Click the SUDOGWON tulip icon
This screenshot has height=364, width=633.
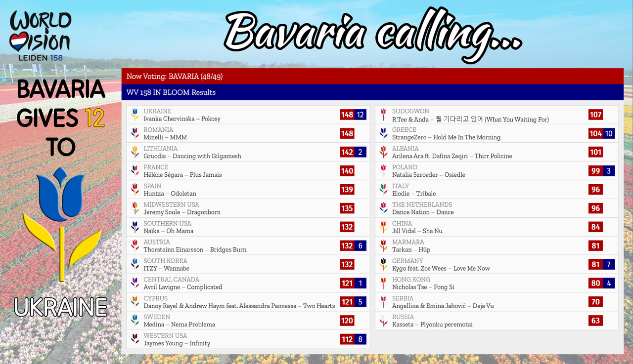tap(383, 115)
